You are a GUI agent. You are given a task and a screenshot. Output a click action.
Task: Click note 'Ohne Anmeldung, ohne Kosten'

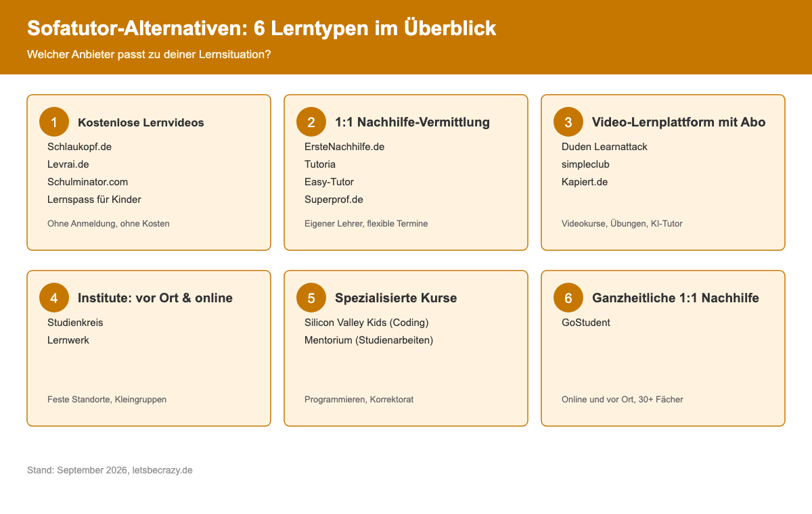(x=108, y=224)
